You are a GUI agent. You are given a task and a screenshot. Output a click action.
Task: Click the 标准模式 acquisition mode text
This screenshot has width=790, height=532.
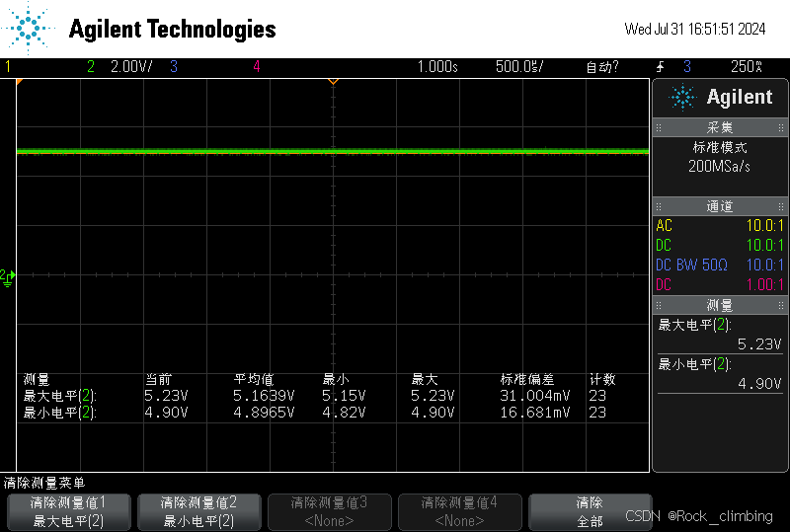tap(720, 148)
